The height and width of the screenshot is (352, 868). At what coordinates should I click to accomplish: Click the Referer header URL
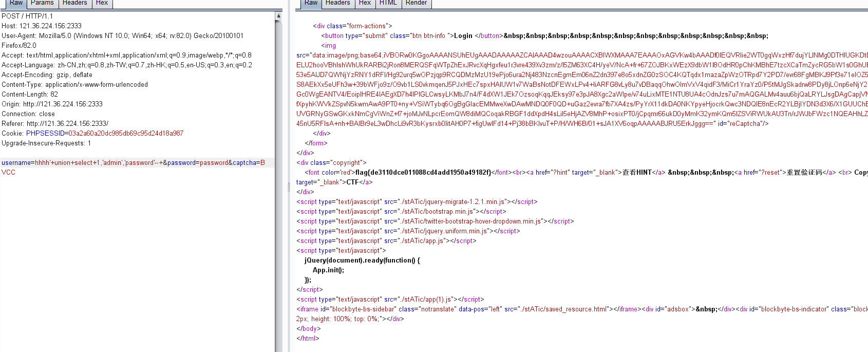click(x=67, y=124)
